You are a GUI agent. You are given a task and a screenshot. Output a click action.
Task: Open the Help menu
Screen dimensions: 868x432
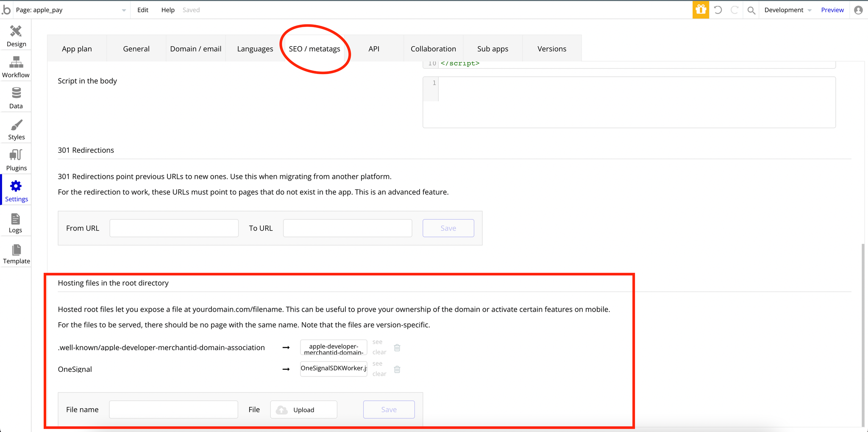(x=168, y=10)
